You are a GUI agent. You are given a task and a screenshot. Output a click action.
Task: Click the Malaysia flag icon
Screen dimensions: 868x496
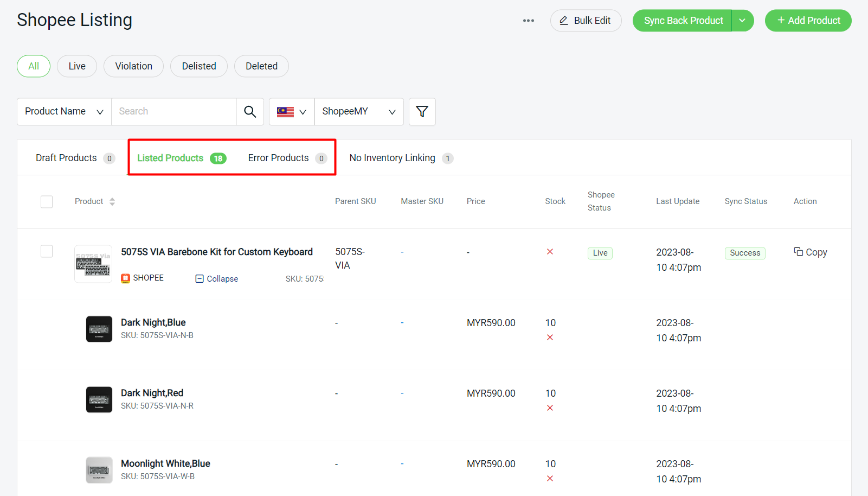point(285,112)
